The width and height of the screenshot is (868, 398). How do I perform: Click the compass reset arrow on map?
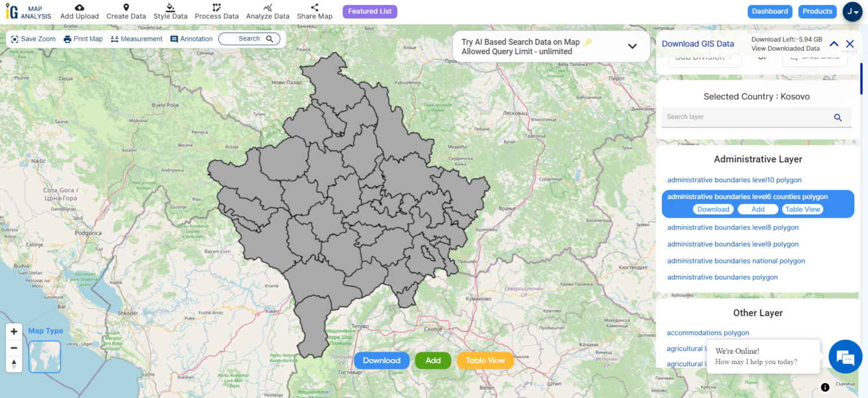coord(14,365)
